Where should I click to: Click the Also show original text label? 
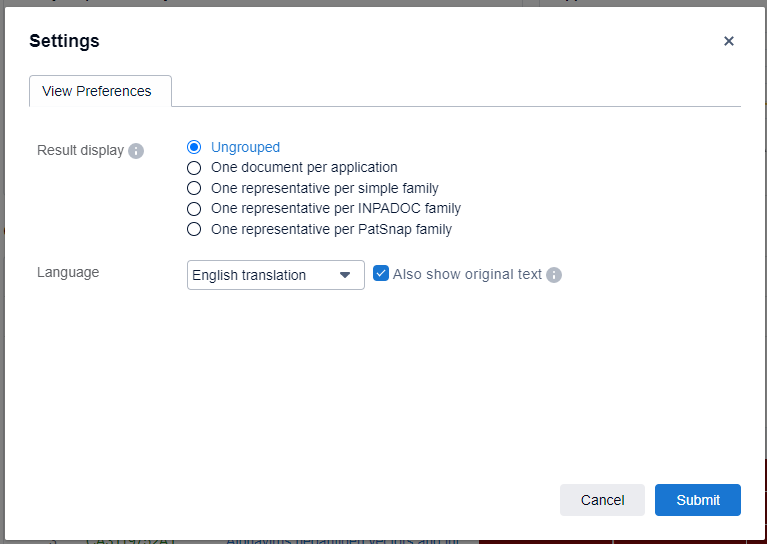point(467,274)
